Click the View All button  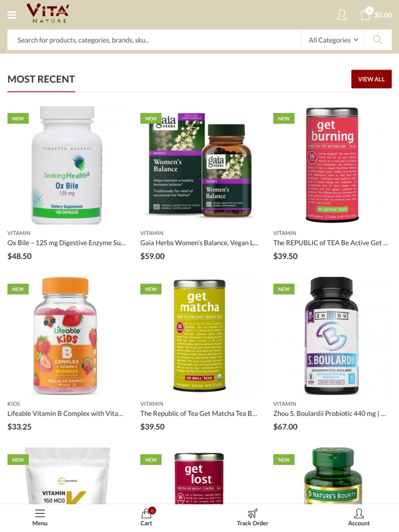coord(371,79)
